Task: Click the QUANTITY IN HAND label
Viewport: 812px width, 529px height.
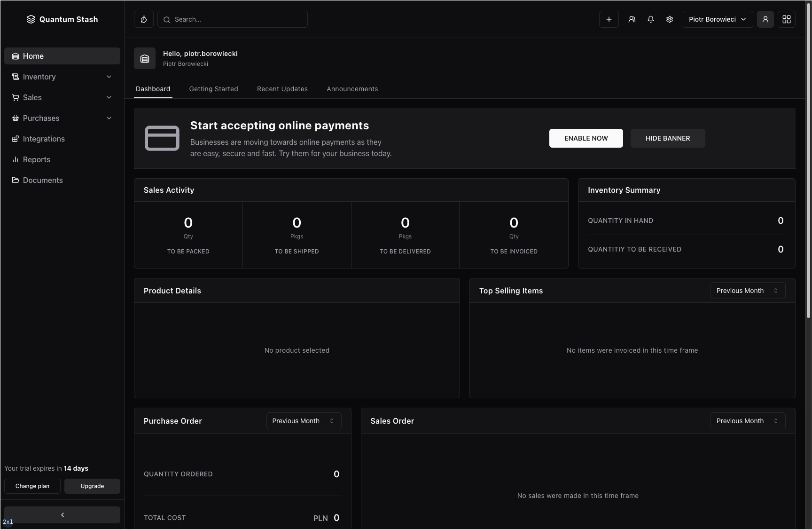Action: (x=620, y=221)
